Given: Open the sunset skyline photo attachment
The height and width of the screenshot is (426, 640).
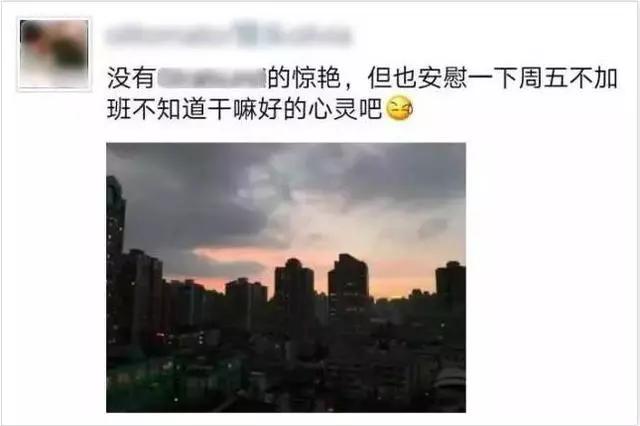Looking at the screenshot, I should (x=286, y=277).
